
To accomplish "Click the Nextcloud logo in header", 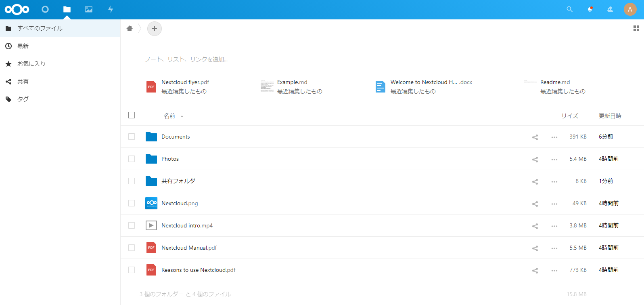I will pyautogui.click(x=17, y=9).
